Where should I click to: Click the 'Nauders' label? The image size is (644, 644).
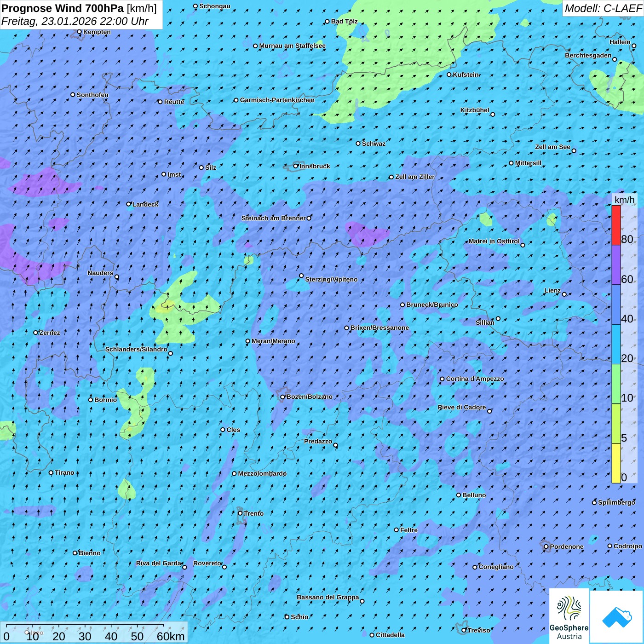coord(100,273)
